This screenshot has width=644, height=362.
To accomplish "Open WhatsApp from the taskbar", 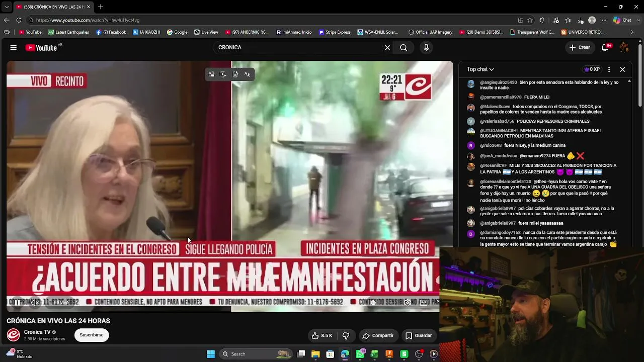I will coord(360,354).
